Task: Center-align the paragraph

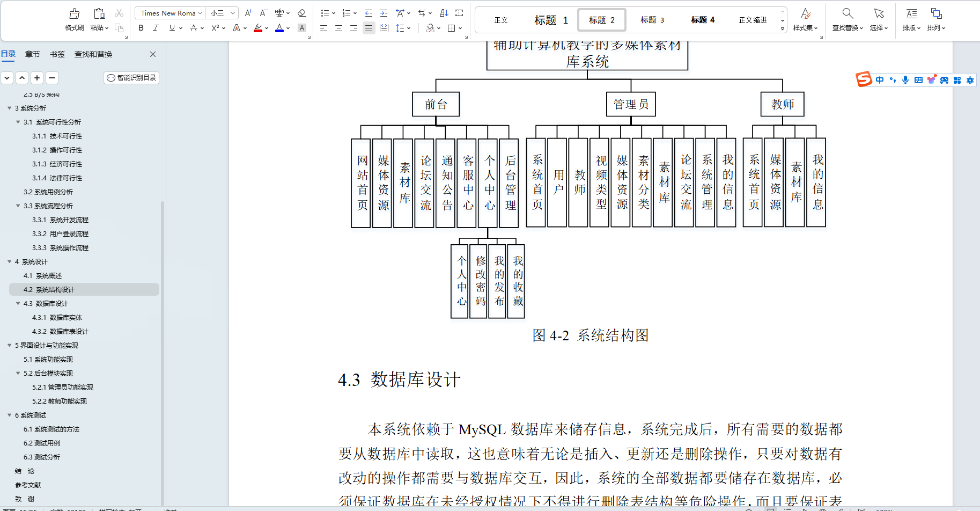Action: 338,28
